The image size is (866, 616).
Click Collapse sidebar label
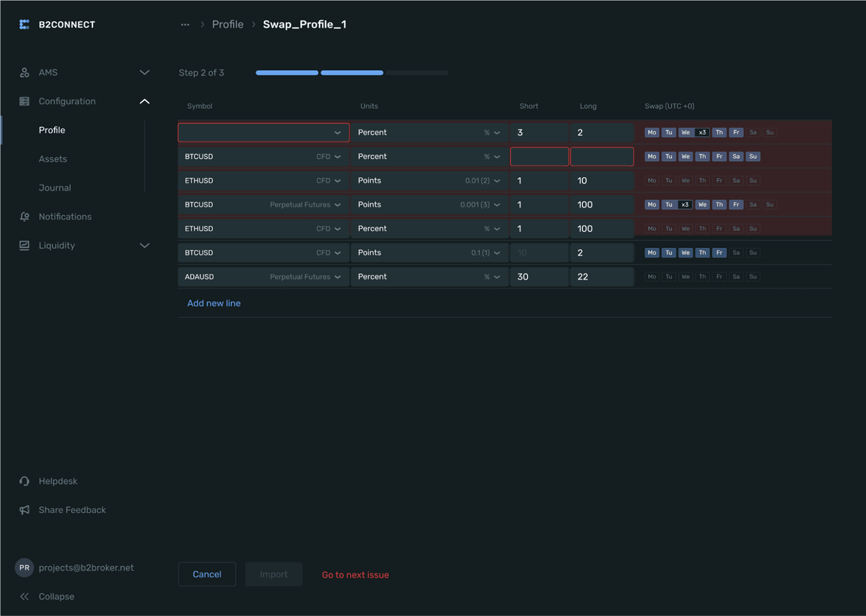tap(56, 596)
